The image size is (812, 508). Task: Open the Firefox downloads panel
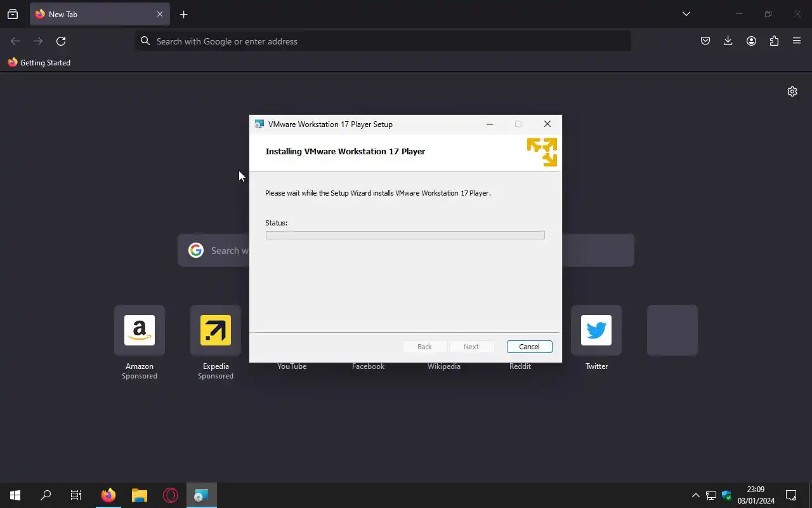pyautogui.click(x=728, y=41)
